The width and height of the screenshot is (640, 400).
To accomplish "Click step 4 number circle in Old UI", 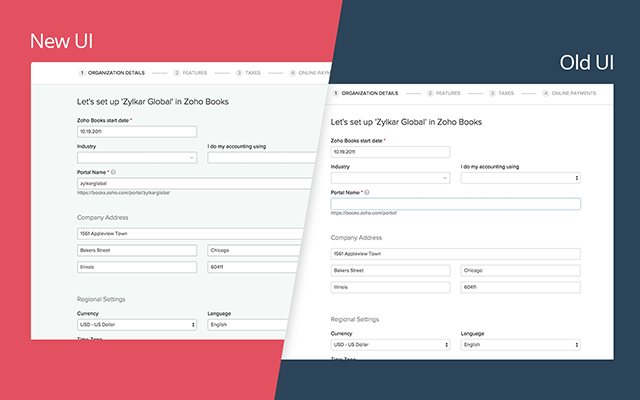I will coord(546,93).
